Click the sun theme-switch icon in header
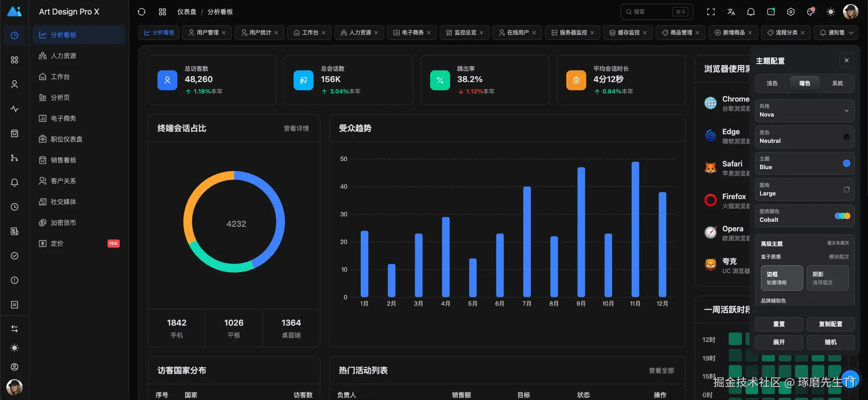 click(x=831, y=12)
